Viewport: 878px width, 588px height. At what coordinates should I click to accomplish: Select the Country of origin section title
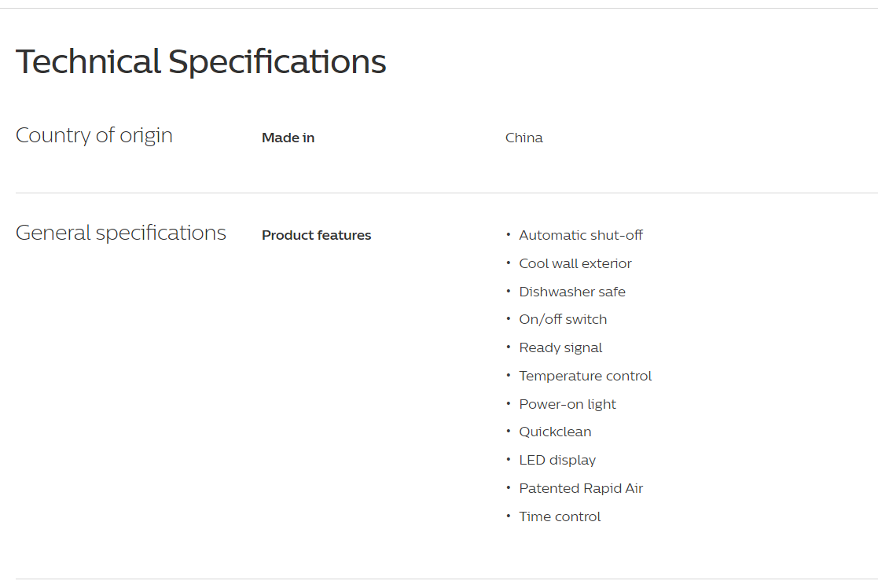[x=94, y=135]
